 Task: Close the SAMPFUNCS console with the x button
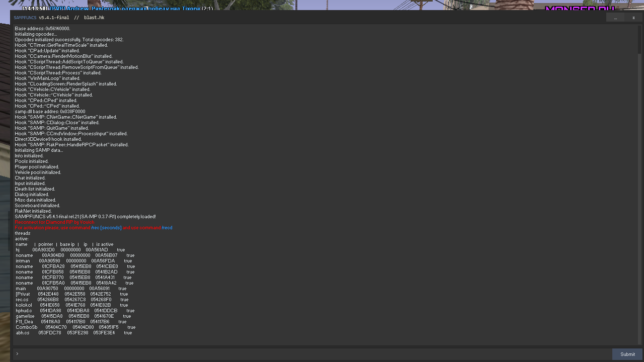(x=633, y=18)
